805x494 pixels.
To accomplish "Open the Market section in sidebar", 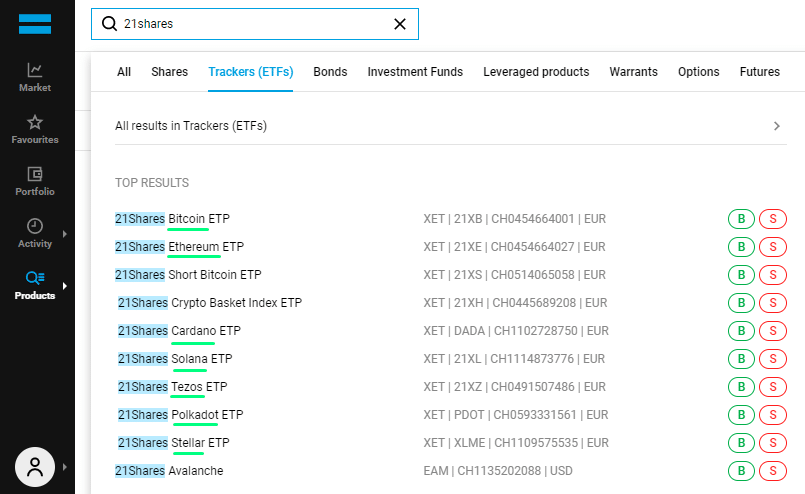I will [x=35, y=77].
